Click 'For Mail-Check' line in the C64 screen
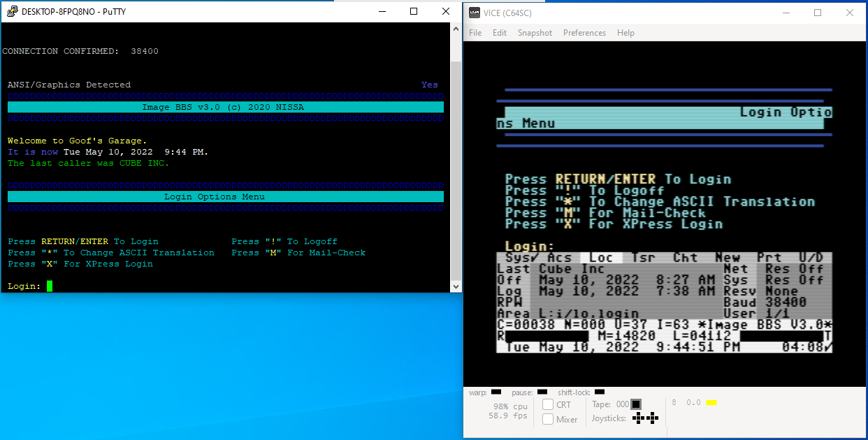868x440 pixels. 606,213
